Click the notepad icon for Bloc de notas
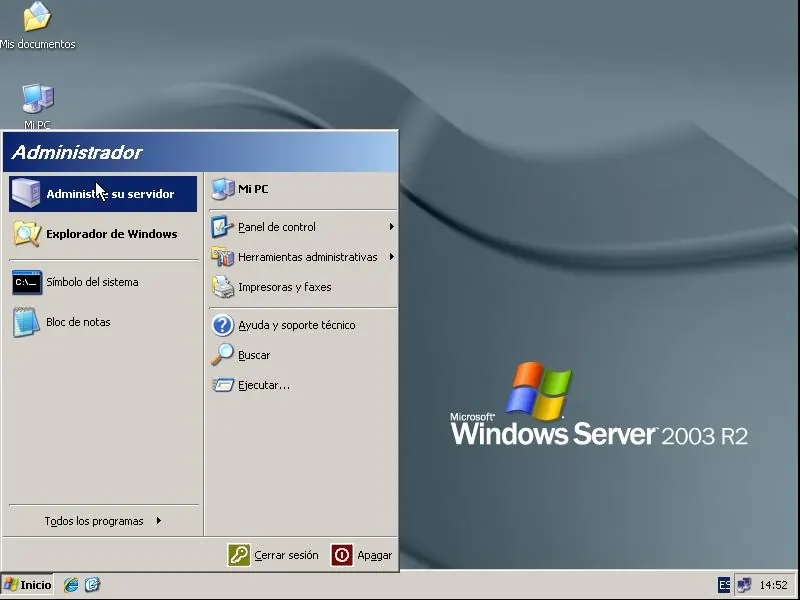This screenshot has width=800, height=600. 27,322
